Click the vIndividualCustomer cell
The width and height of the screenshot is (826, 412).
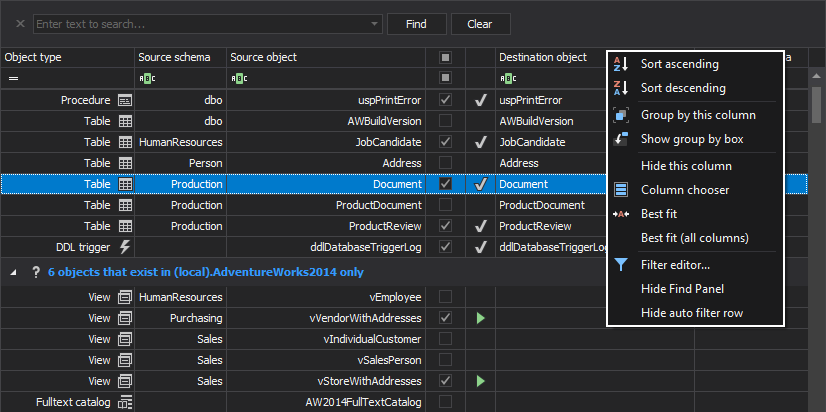(x=326, y=339)
